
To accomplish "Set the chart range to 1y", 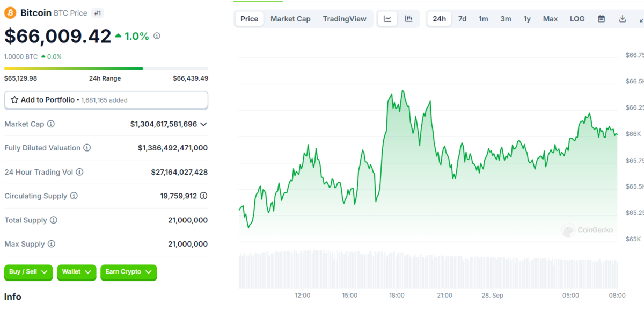I will [x=527, y=19].
